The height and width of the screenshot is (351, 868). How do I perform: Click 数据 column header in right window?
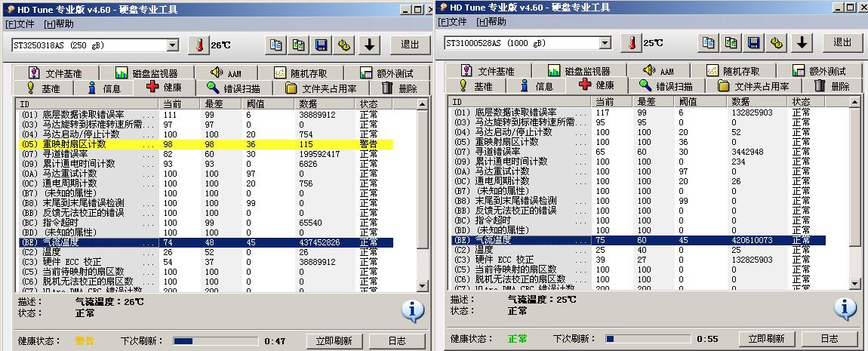pos(758,102)
